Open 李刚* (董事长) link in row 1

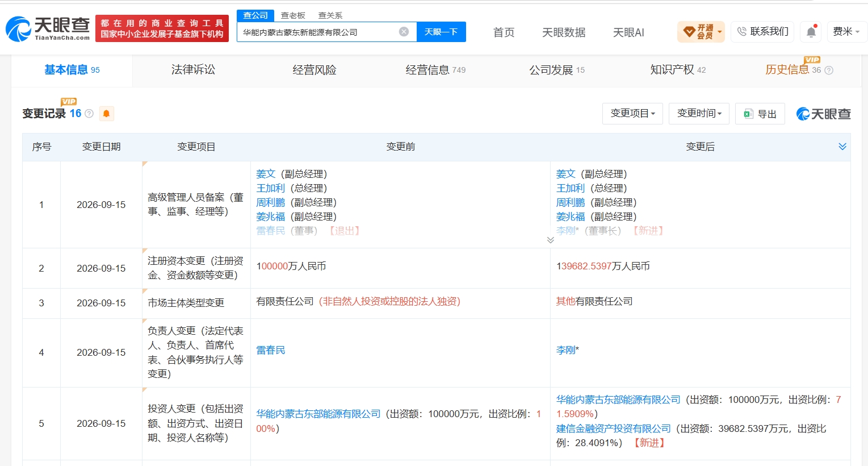click(568, 231)
